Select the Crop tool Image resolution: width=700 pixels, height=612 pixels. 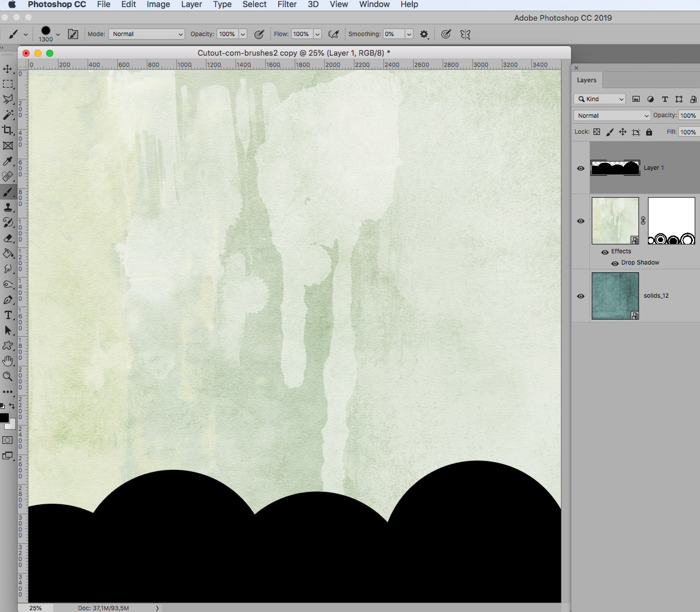8,130
